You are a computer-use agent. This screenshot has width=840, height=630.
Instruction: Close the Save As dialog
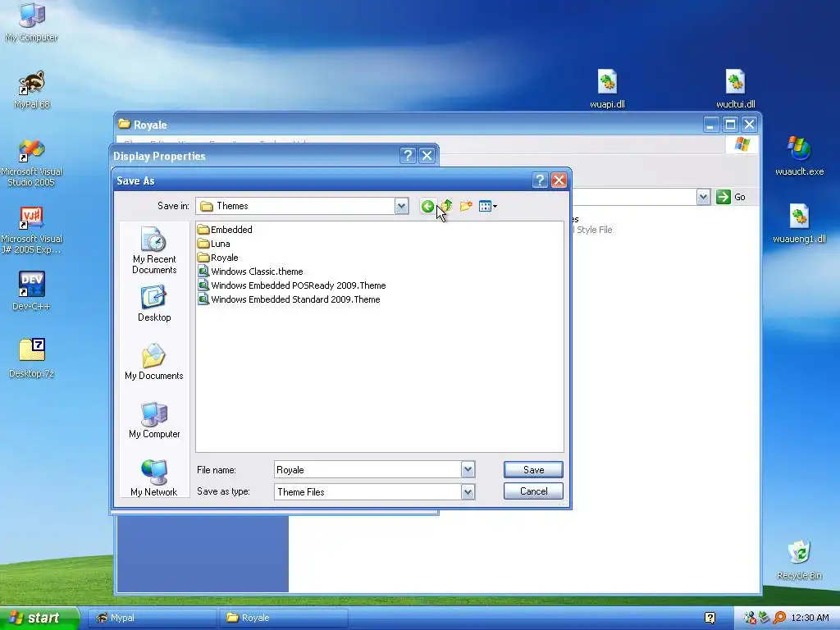[559, 180]
